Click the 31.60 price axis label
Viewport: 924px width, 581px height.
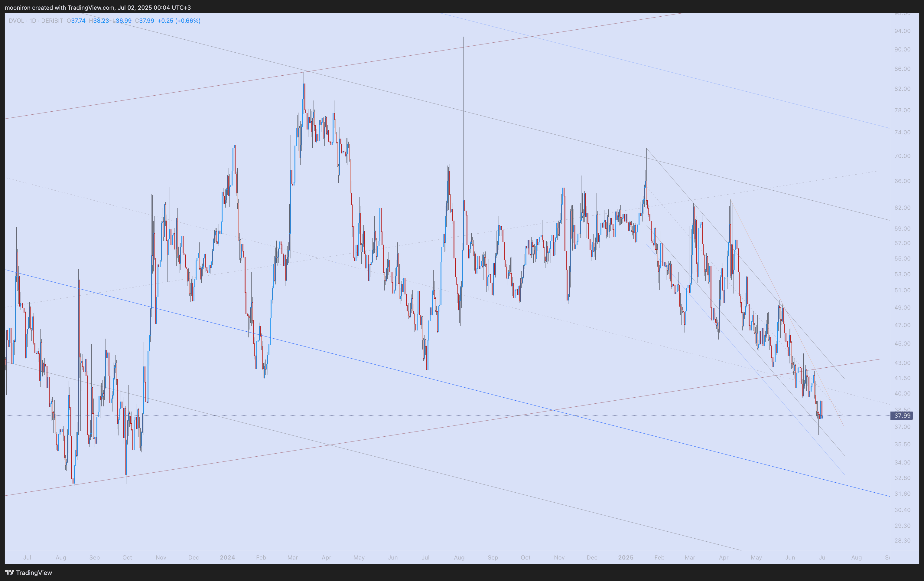pos(902,494)
